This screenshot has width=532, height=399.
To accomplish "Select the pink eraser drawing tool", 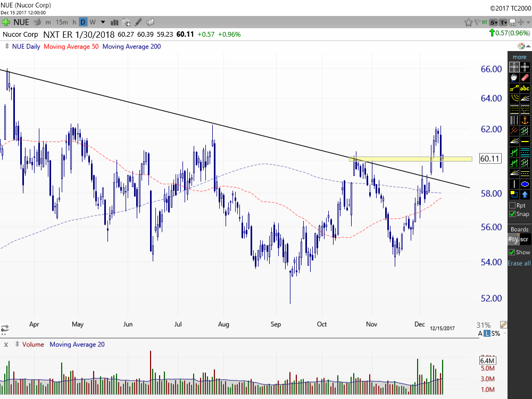I will (525, 78).
